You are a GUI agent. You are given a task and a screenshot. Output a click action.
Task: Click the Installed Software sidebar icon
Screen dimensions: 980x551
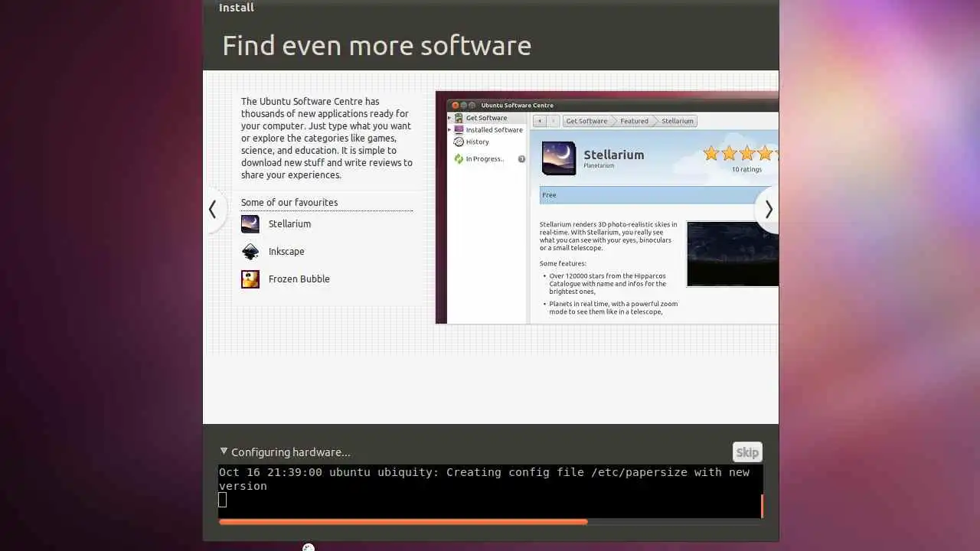tap(459, 130)
